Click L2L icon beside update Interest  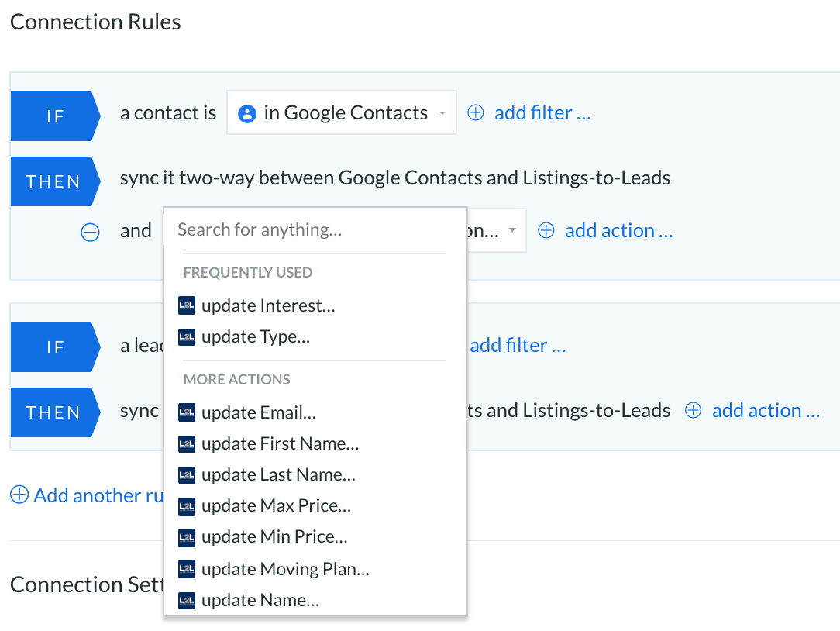tap(187, 305)
